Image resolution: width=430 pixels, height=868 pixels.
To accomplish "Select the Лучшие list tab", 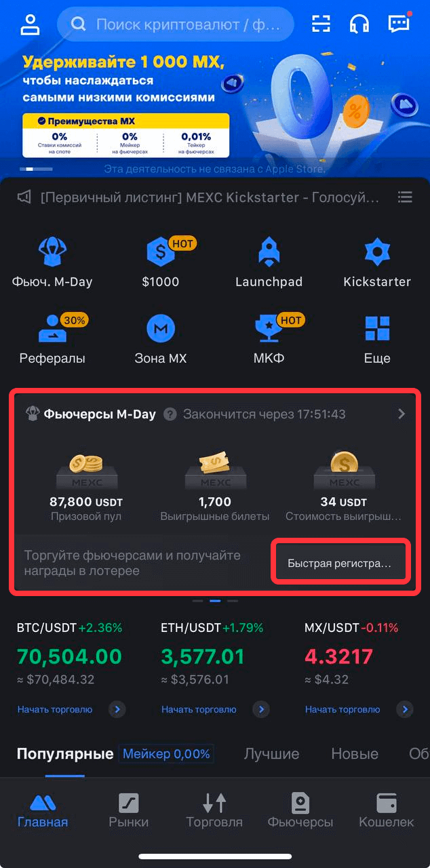I will tap(271, 753).
